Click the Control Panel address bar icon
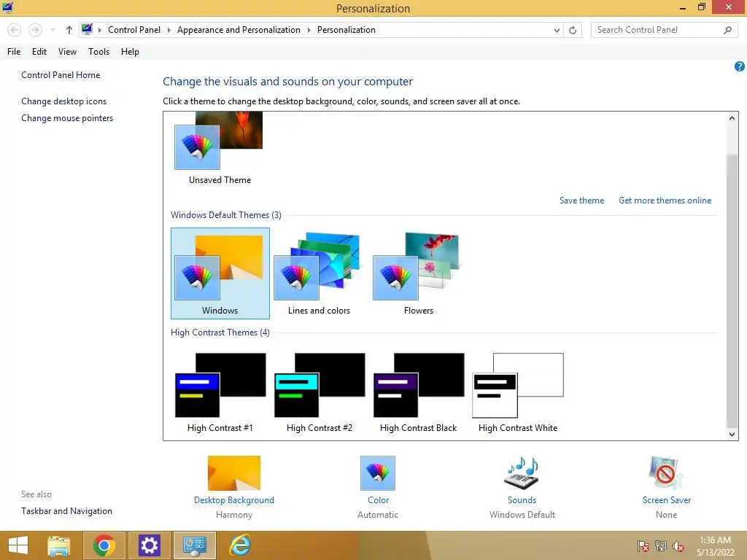Viewport: 747px width, 560px height. coord(87,29)
